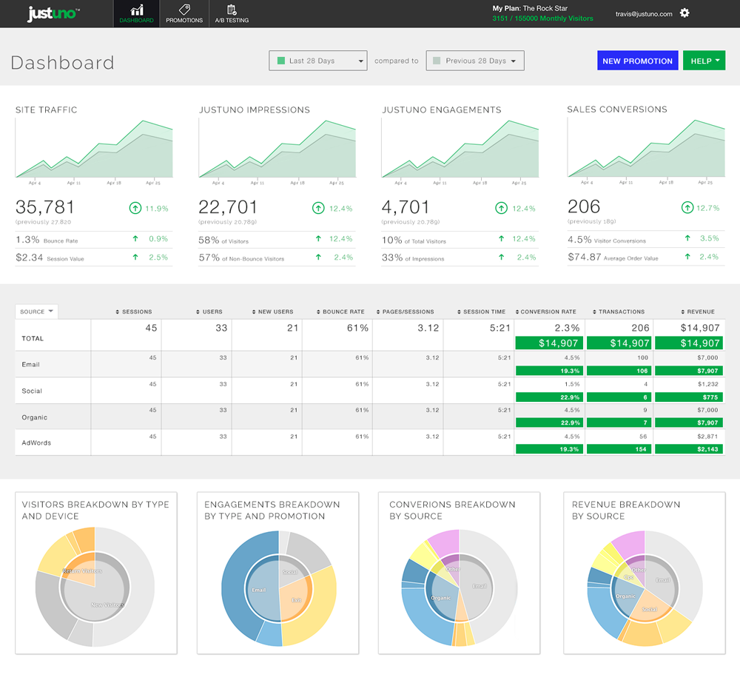740x700 pixels.
Task: Open the Dashboard navigation icon
Action: point(136,10)
